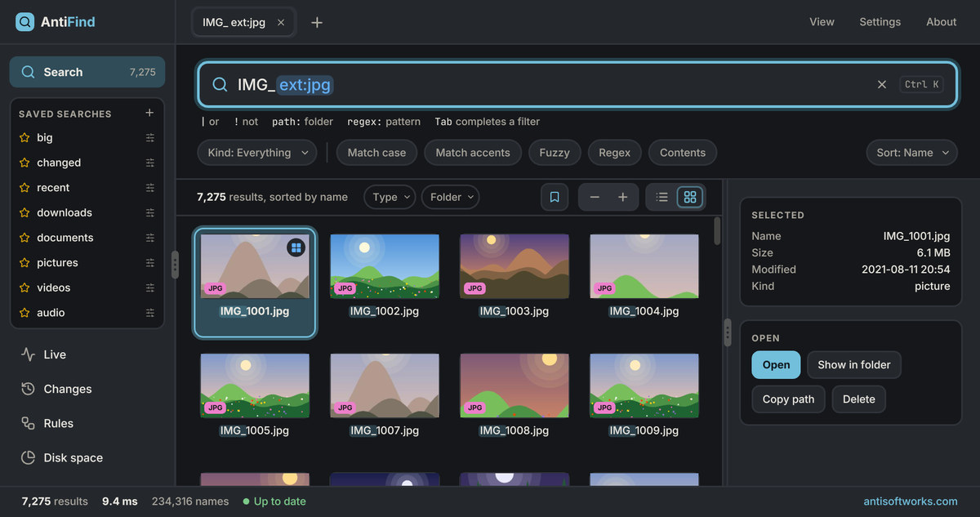Image resolution: width=980 pixels, height=517 pixels.
Task: Open the Sort: Name dropdown
Action: (912, 153)
